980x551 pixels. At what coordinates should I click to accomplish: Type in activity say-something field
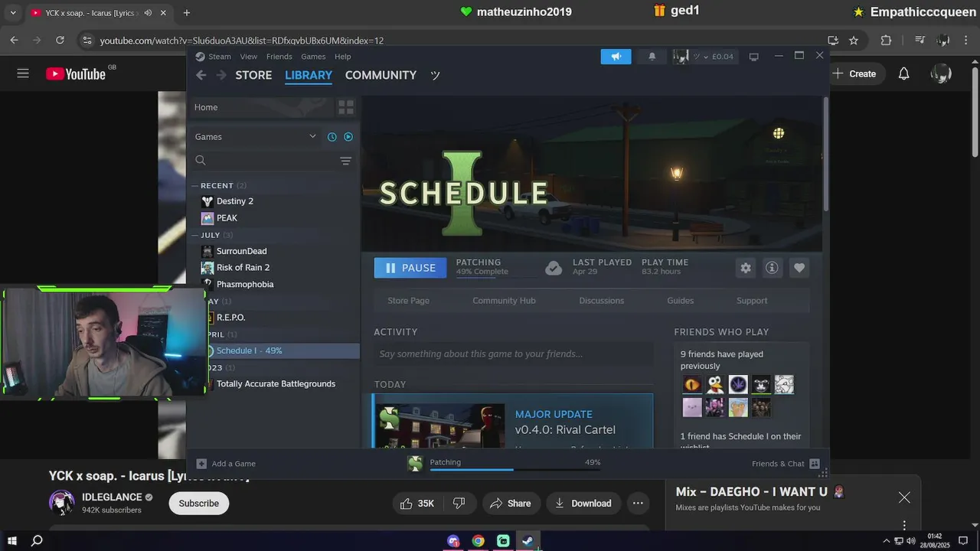513,354
